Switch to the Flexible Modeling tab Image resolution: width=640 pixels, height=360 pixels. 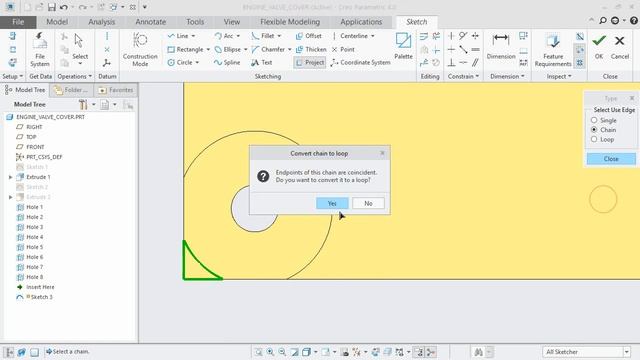pos(290,22)
